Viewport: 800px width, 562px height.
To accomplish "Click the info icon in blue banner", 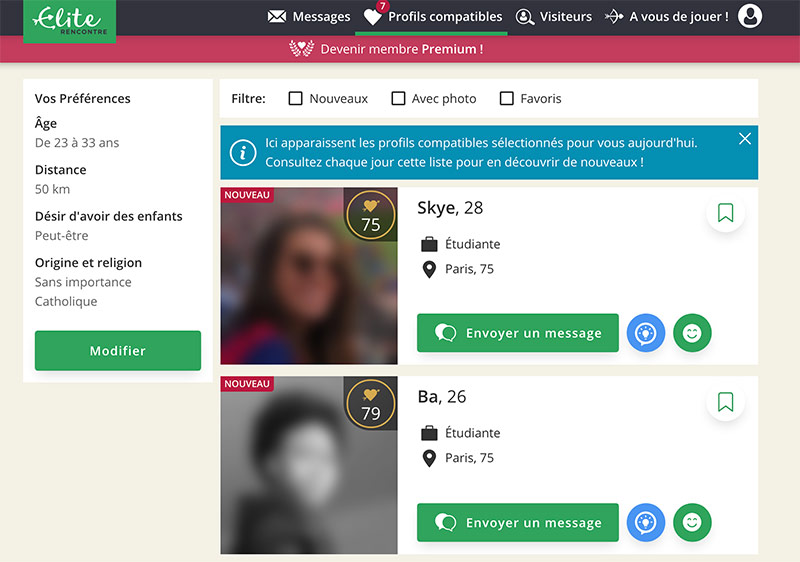I will click(243, 152).
